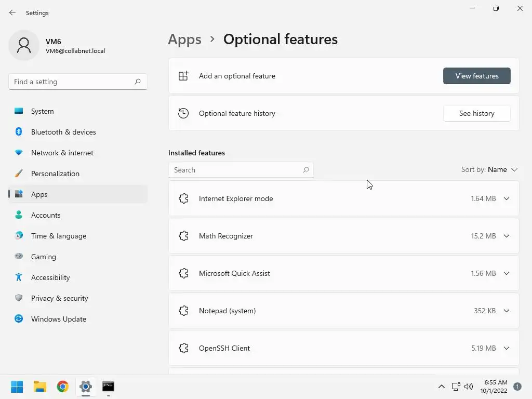This screenshot has height=399, width=532.
Task: Click the See history button
Action: pos(476,113)
